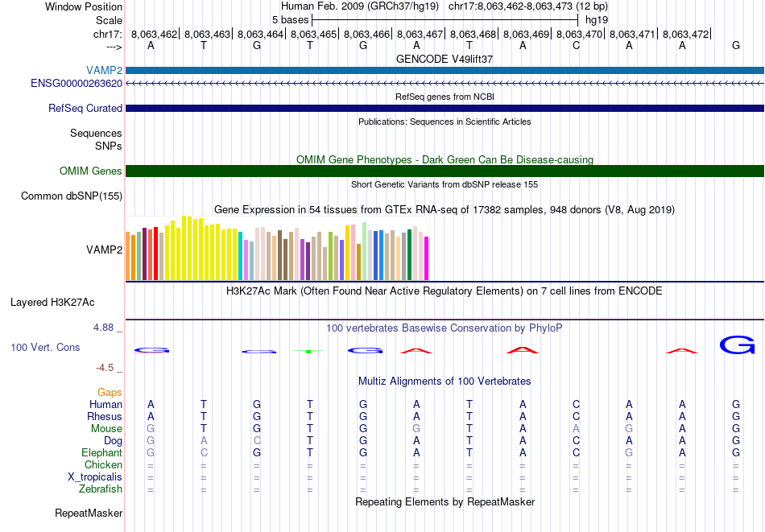Viewport: 765px width, 532px height.
Task: Open the RefSeq Curated track label
Action: 85,109
